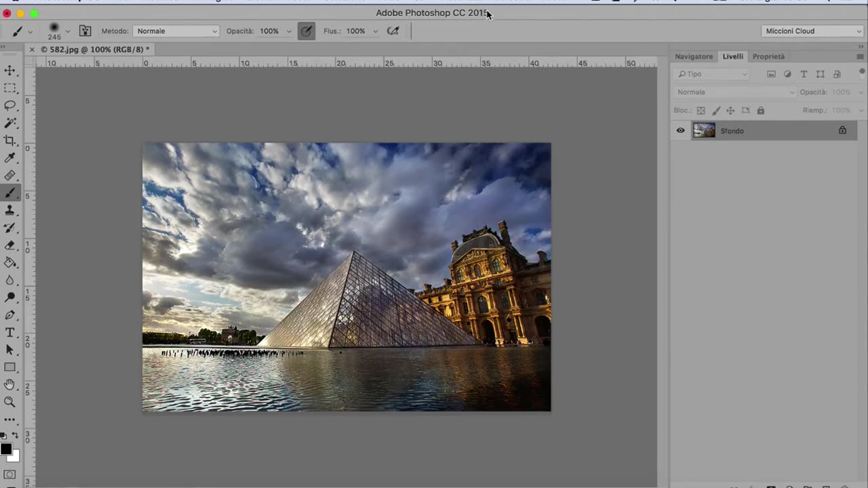Select the Zoom tool
This screenshot has width=868, height=488.
10,402
